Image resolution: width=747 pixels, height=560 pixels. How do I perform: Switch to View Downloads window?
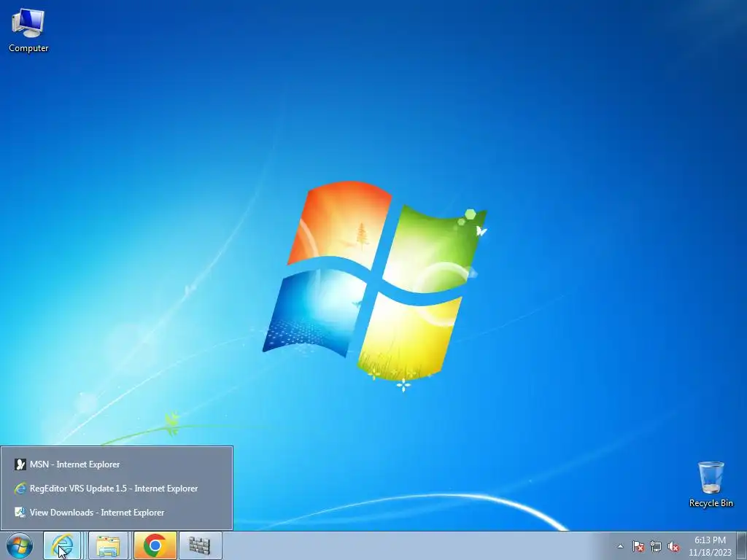[x=117, y=513]
